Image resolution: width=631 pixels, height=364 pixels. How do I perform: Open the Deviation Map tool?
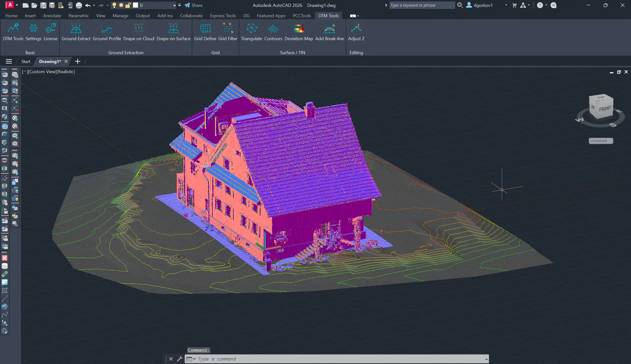click(299, 32)
